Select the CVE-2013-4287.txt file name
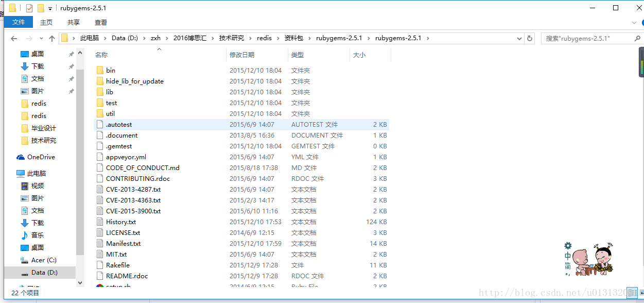 pos(133,189)
